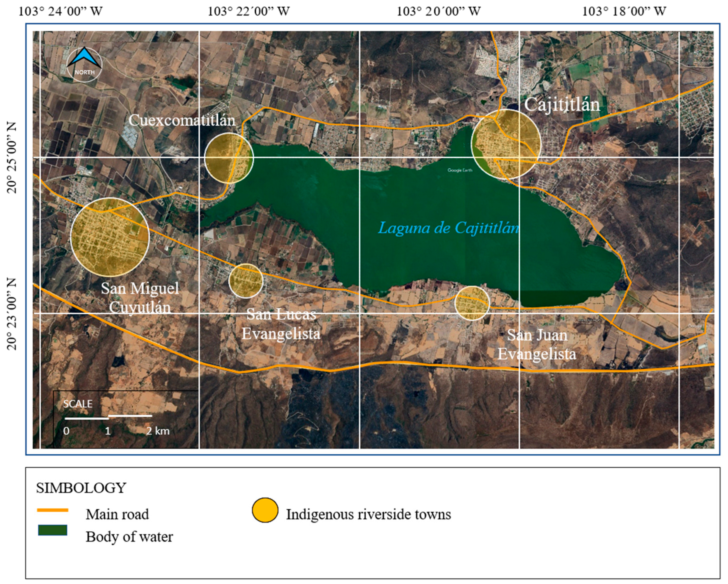Click the 'Main road' legend text
Viewport: 728px width, 584px height.
[x=117, y=514]
